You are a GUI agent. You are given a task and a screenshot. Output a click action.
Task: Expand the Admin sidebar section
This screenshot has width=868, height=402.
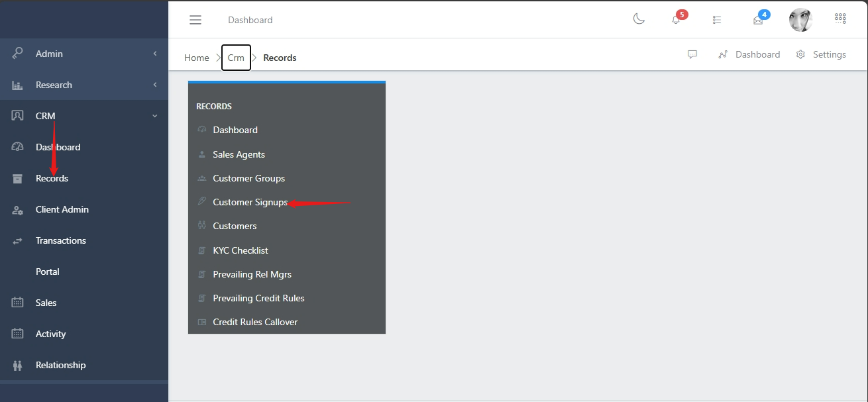pyautogui.click(x=49, y=54)
